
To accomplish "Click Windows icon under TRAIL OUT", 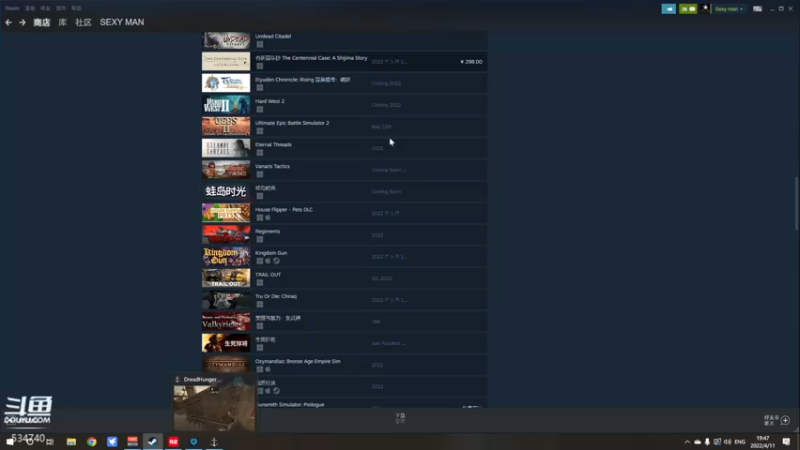I will coord(260,283).
